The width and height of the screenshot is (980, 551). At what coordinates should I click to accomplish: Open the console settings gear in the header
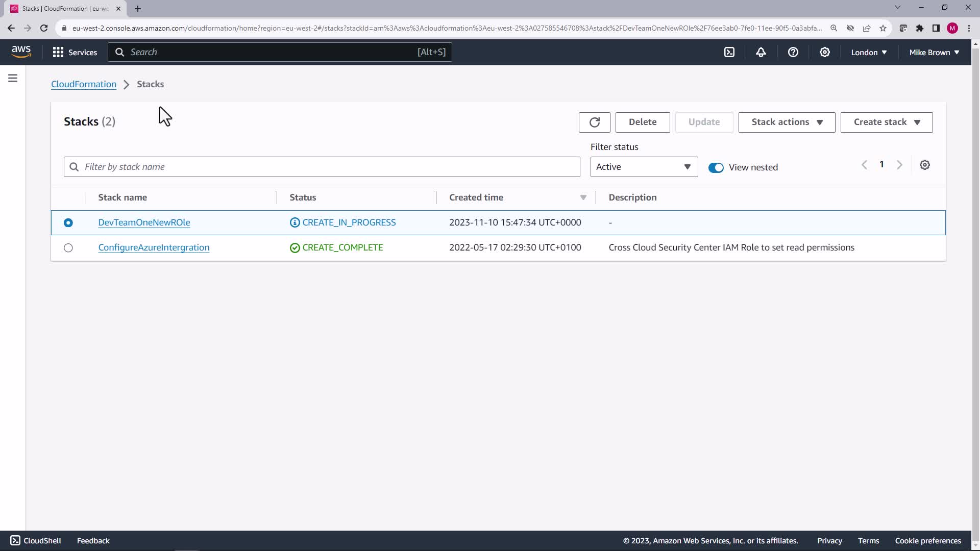point(824,52)
